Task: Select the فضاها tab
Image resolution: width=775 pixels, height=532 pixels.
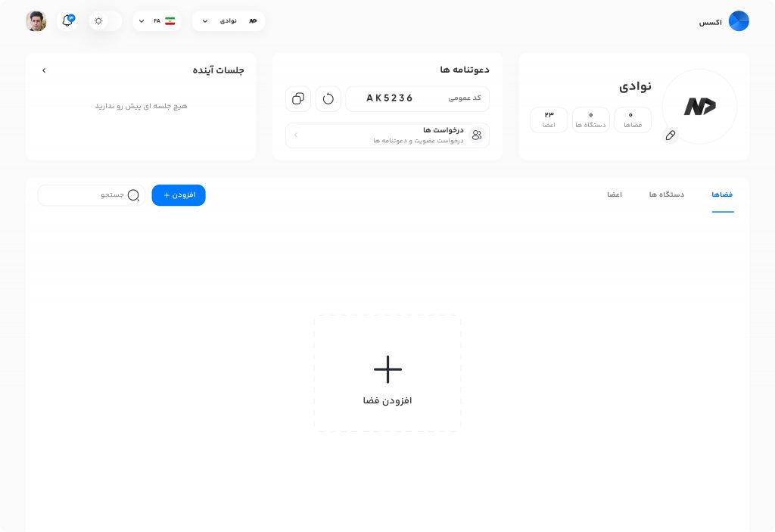Action: (722, 194)
